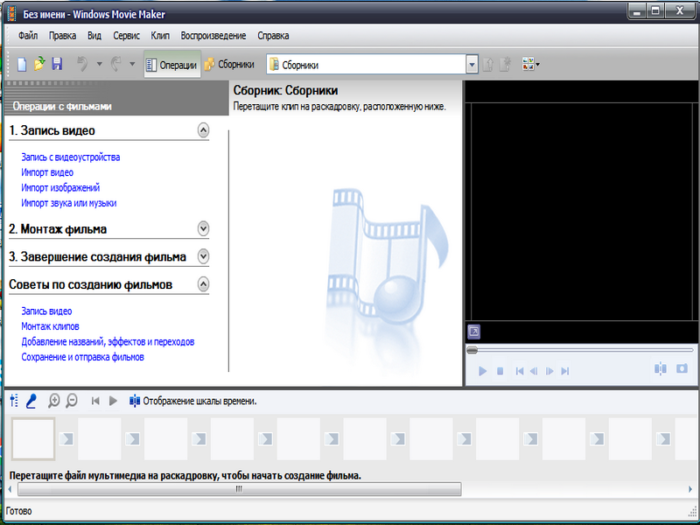Viewport: 700px width, 525px height.
Task: Collapse the Запись видео section
Action: pyautogui.click(x=203, y=130)
